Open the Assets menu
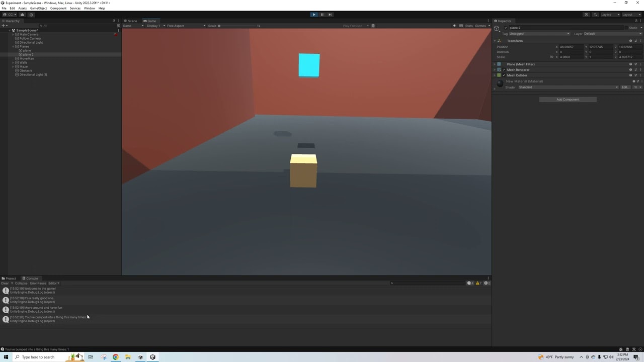The width and height of the screenshot is (644, 362). tap(23, 9)
